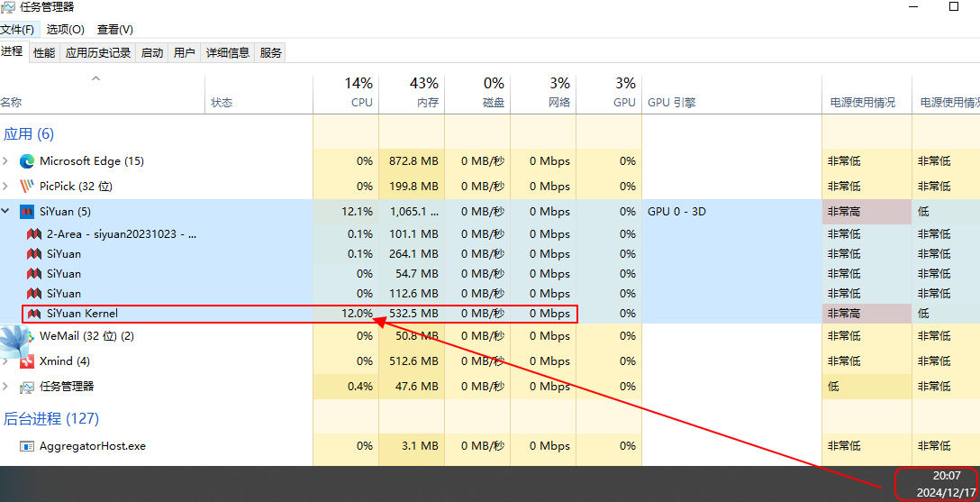Switch to the 应用历史记录 tab

pyautogui.click(x=98, y=52)
